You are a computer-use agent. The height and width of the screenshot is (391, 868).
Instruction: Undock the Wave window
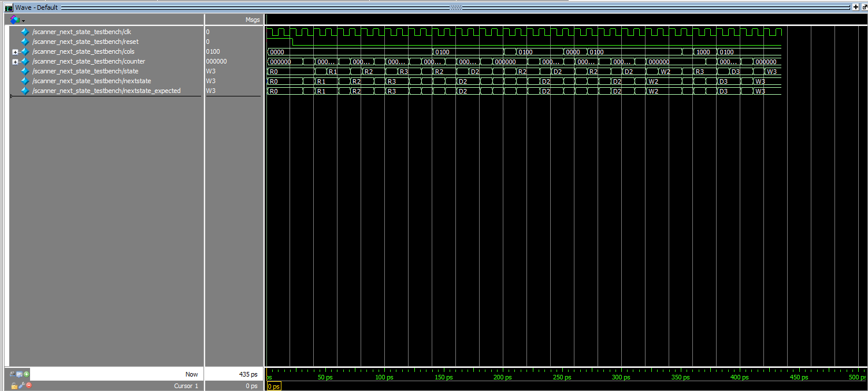[864, 7]
